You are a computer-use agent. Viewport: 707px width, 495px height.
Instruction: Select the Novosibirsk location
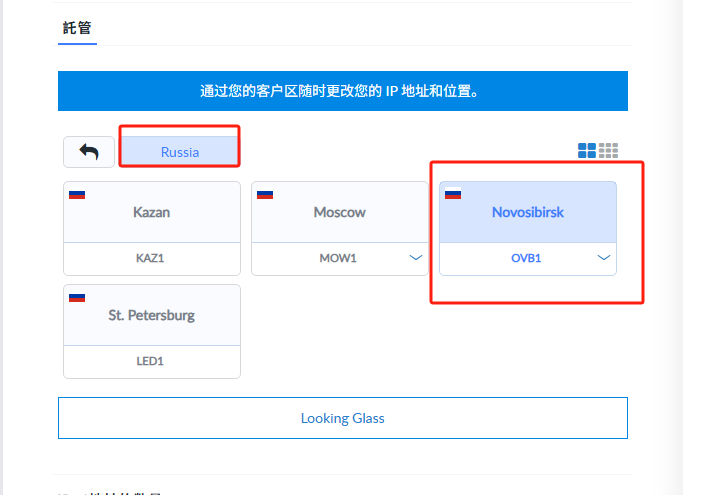[x=528, y=212]
